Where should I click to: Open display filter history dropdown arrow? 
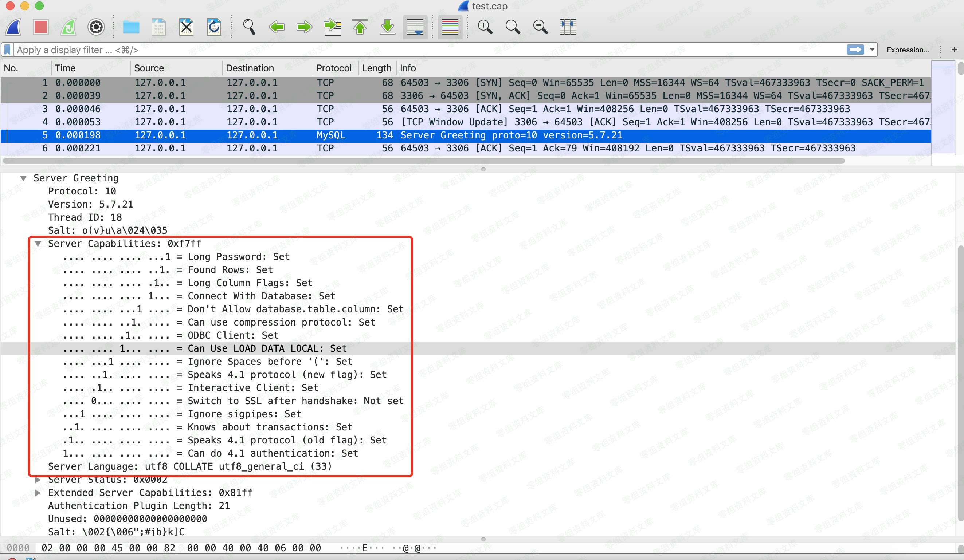[x=872, y=50]
